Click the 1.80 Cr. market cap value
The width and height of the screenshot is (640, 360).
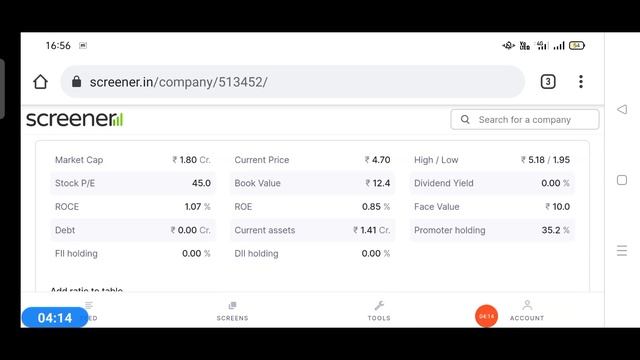point(191,160)
